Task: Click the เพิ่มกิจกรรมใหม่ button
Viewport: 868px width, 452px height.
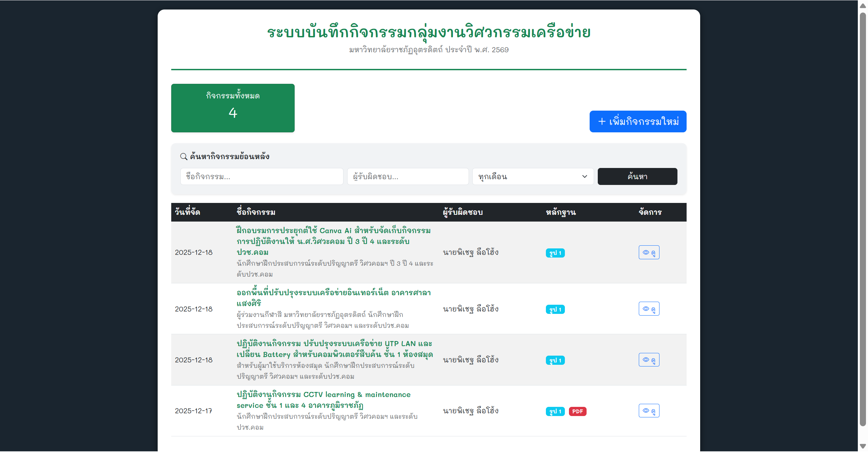Action: click(x=638, y=121)
